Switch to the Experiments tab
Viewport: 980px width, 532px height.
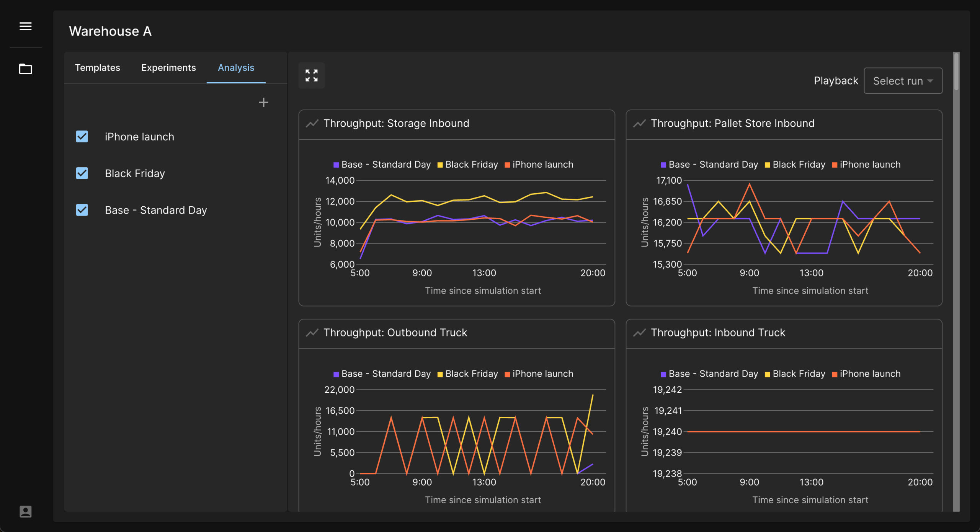(x=168, y=68)
